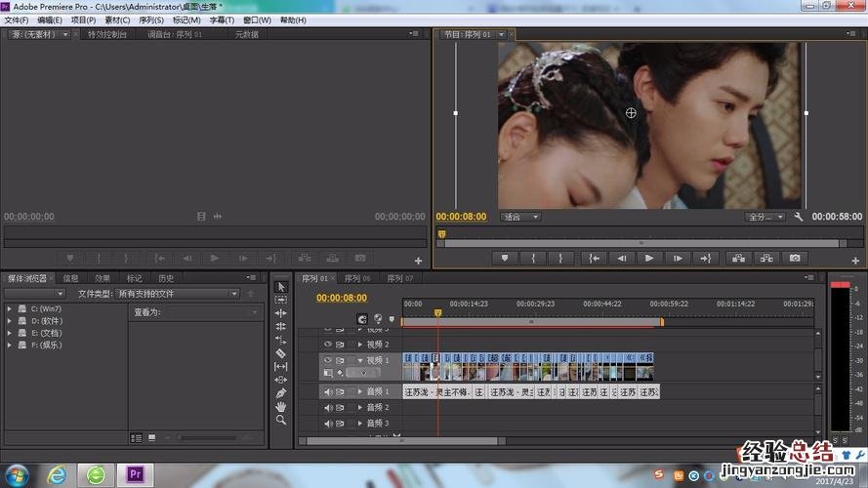Open the 文件类型 file type dropdown
Image resolution: width=868 pixels, height=488 pixels.
tap(178, 294)
